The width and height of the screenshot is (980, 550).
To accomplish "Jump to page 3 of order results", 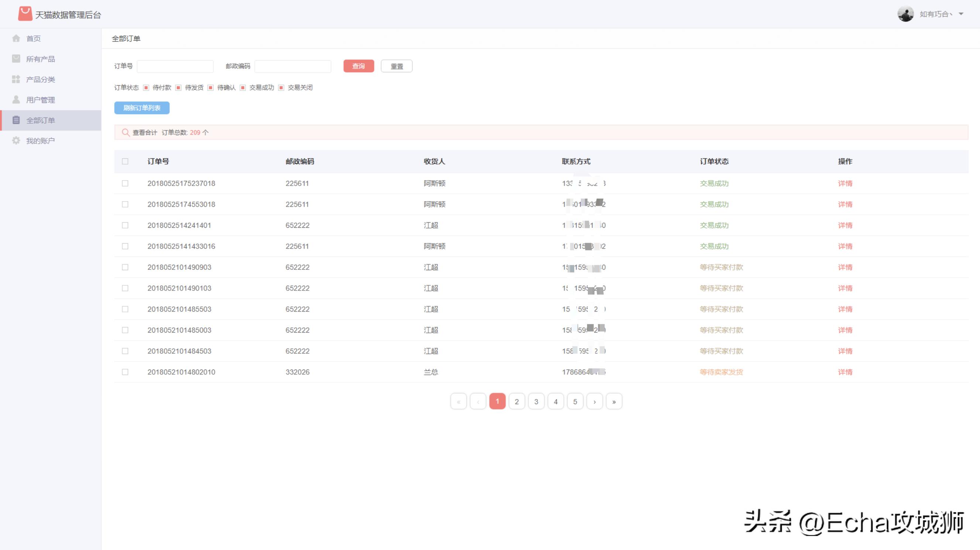I will 536,401.
